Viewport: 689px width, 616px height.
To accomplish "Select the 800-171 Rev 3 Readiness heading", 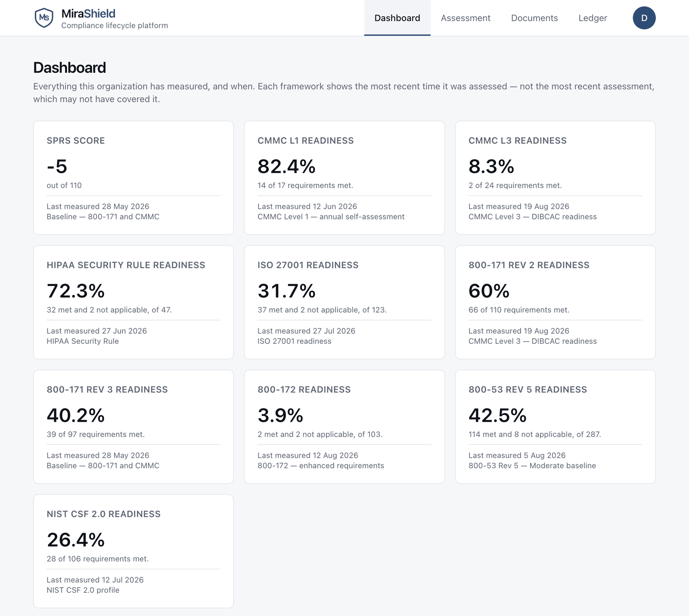I will click(x=107, y=390).
